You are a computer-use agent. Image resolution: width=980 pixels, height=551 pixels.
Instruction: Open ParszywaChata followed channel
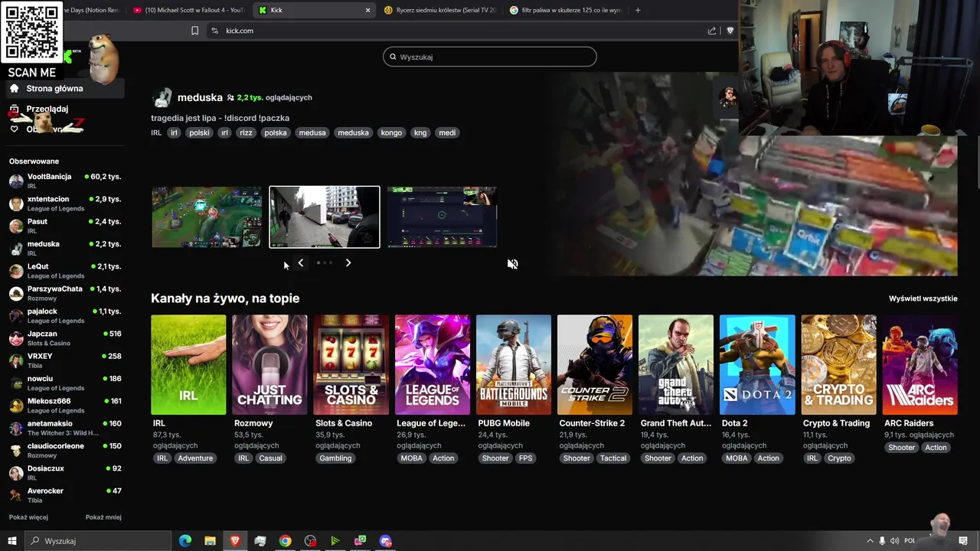click(x=65, y=293)
